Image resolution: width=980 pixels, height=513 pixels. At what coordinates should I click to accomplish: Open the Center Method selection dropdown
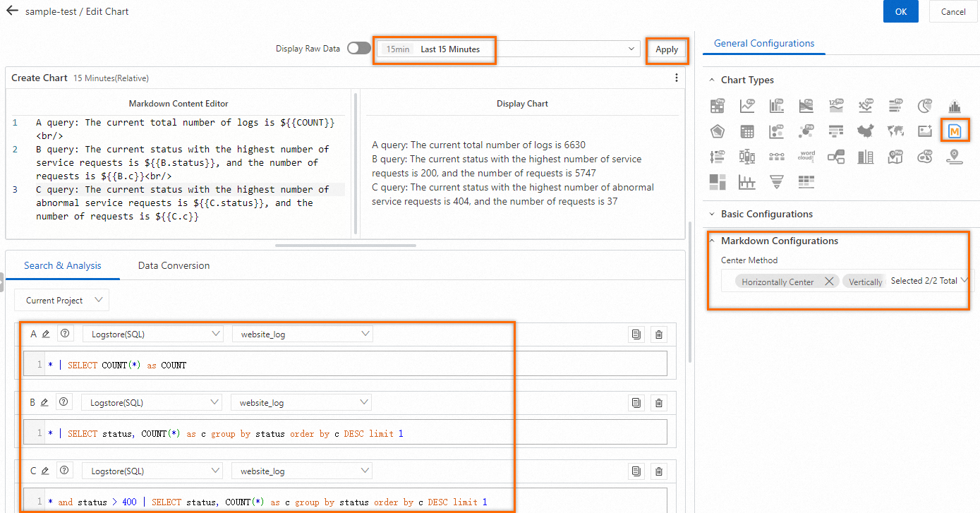(x=847, y=281)
